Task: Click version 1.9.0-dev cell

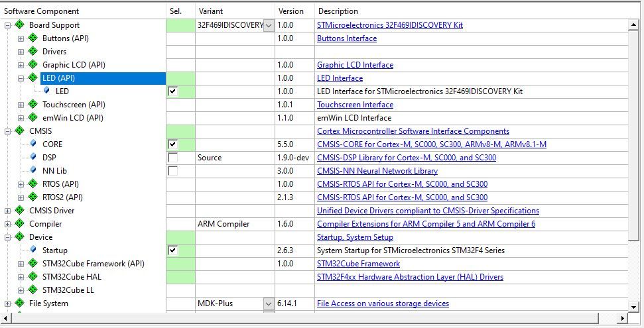Action: [294, 157]
